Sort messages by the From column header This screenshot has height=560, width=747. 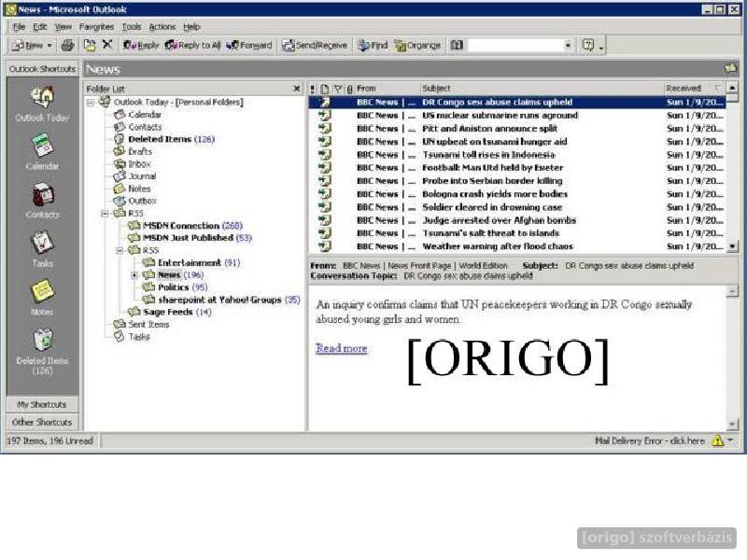pyautogui.click(x=387, y=89)
